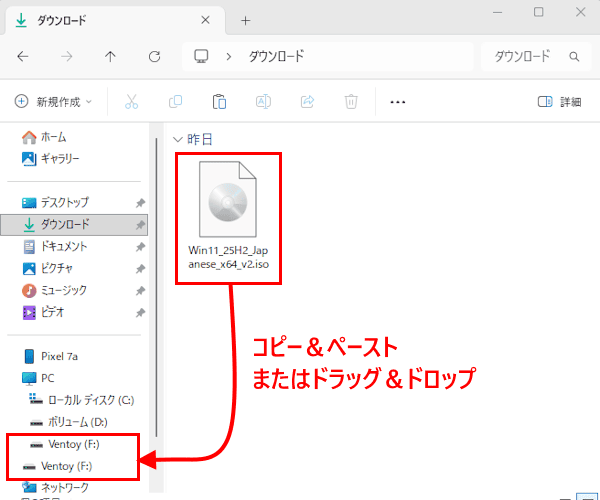This screenshot has height=500, width=600.
Task: Open the See more three dots menu
Action: coord(398,102)
